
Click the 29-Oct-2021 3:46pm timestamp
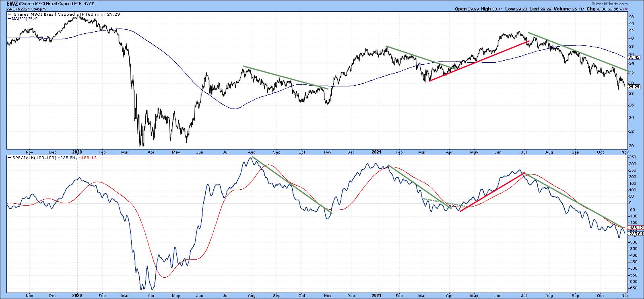coord(23,8)
